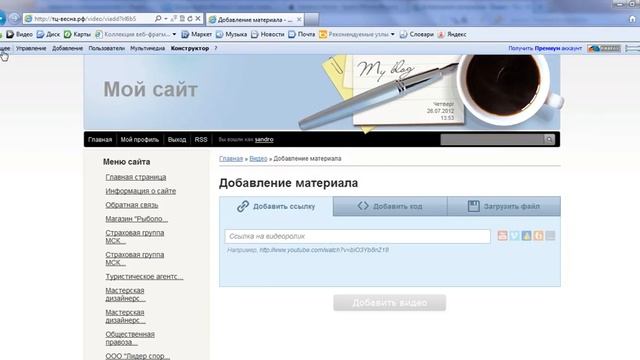Click the gray video service icon
Viewport: 640px width, 360px height.
click(x=550, y=236)
